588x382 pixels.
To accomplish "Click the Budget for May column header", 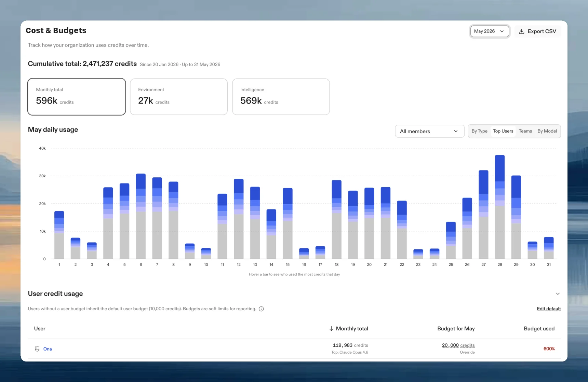I will [x=456, y=328].
